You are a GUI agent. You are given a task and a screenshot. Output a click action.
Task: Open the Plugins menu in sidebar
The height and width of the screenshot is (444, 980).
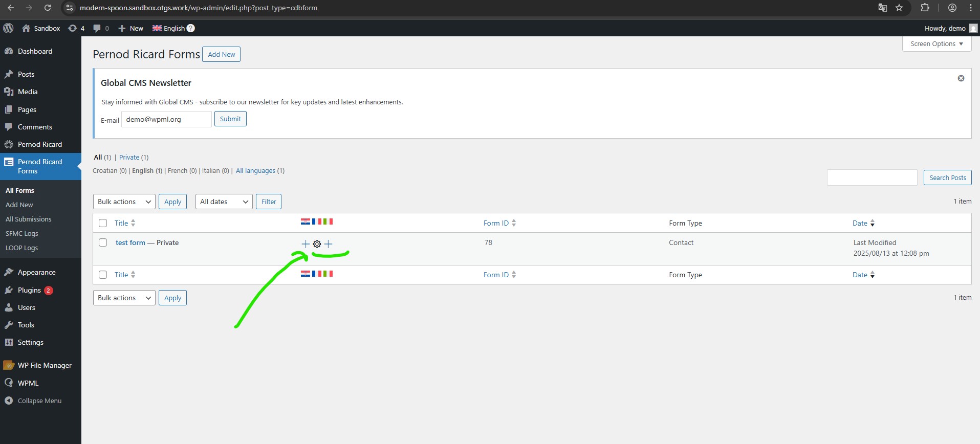(29, 290)
